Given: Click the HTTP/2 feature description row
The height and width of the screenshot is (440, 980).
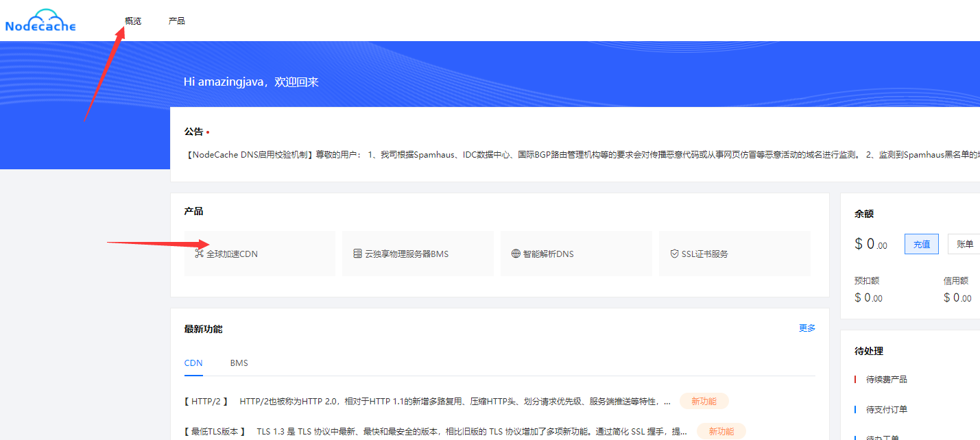Looking at the screenshot, I should pos(427,401).
